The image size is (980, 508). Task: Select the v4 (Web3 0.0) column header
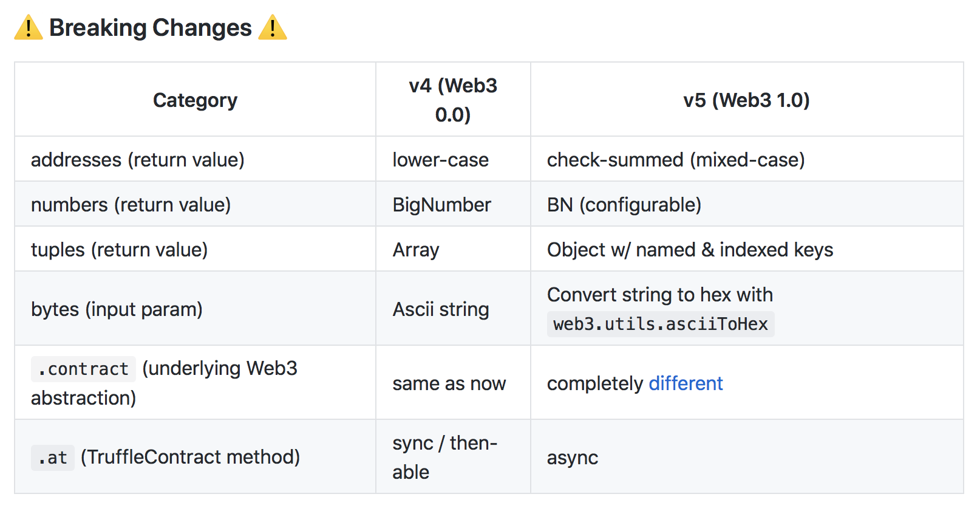point(453,100)
